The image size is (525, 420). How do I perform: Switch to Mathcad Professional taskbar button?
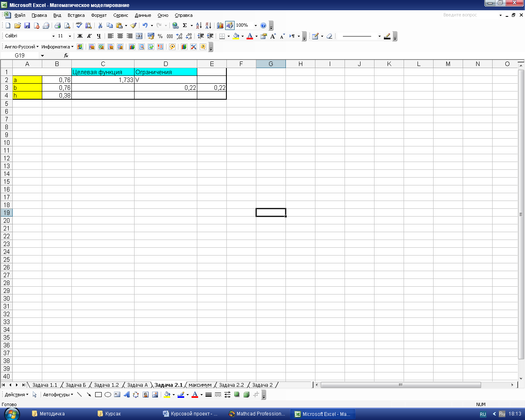[257, 414]
